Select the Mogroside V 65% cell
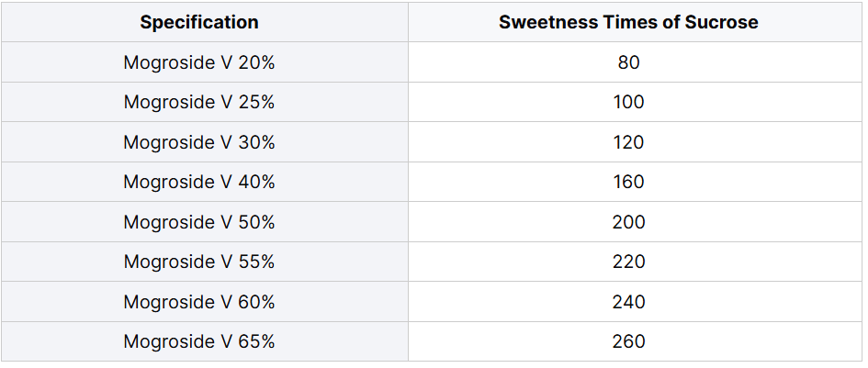The image size is (868, 368). [199, 341]
